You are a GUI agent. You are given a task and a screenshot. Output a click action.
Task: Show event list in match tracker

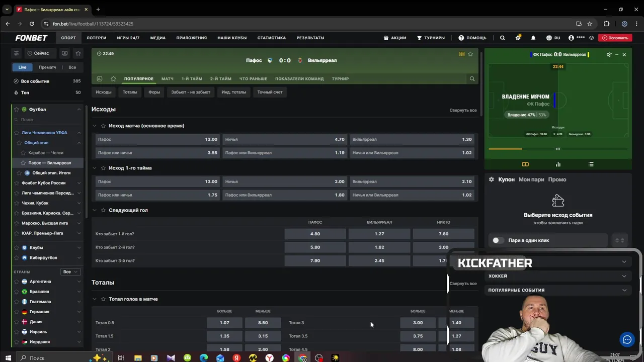(591, 164)
